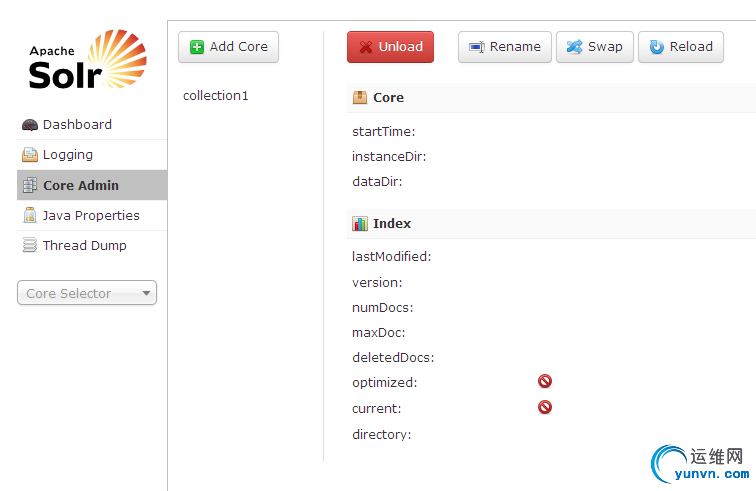Click the red X icon on Unload
Image resolution: width=756 pixels, height=491 pixels.
click(x=366, y=47)
